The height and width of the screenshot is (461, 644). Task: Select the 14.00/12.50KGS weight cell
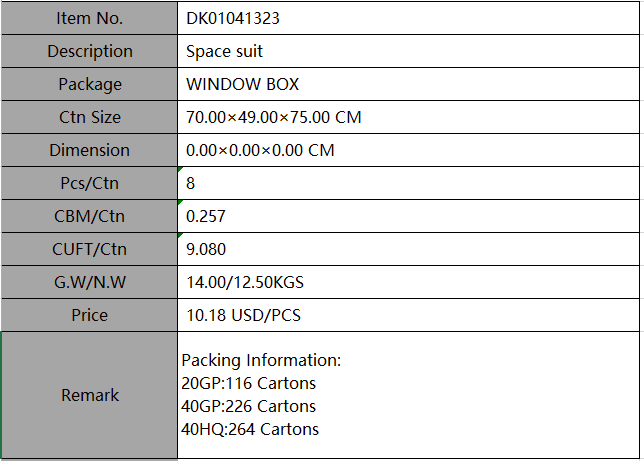[408, 282]
